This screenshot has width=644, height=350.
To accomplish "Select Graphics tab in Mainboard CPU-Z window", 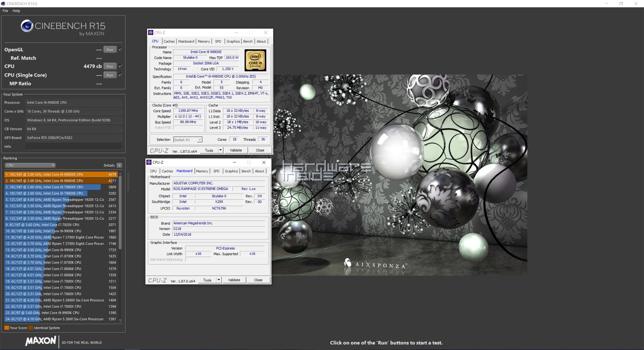I will pyautogui.click(x=231, y=171).
